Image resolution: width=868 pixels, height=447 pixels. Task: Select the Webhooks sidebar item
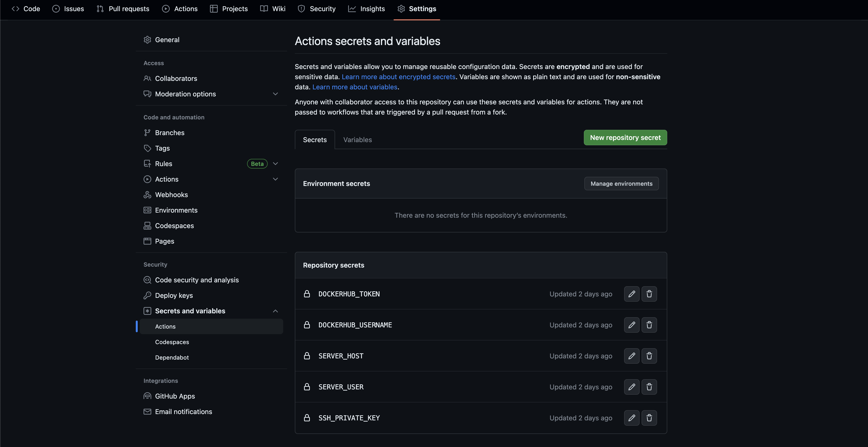click(171, 194)
